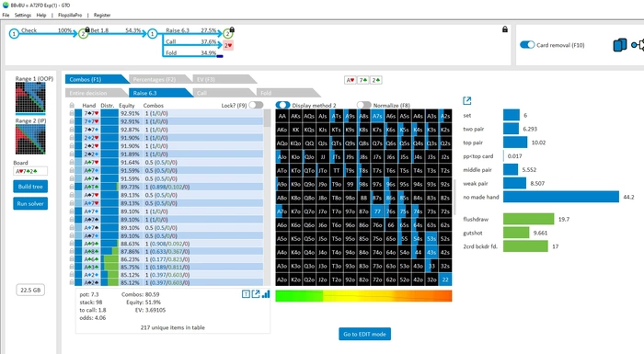Open the Range 2 (IP) thumbnail
Screen dimensions: 644x354
point(30,140)
